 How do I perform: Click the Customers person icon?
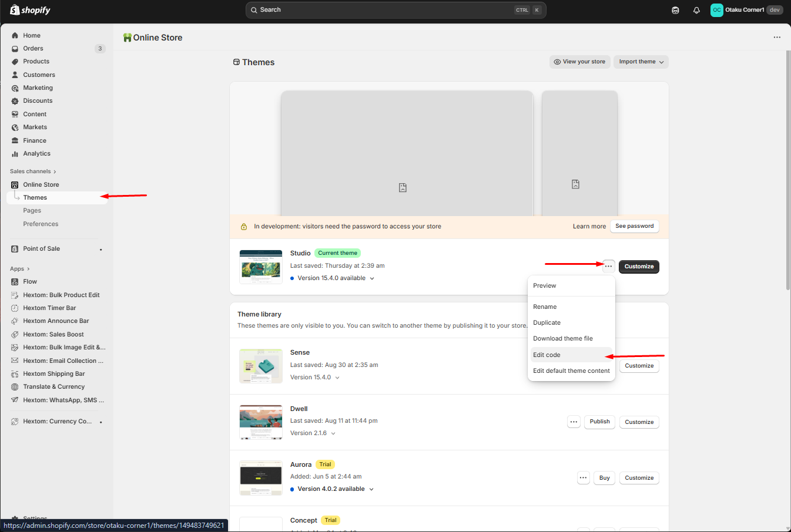coord(15,75)
